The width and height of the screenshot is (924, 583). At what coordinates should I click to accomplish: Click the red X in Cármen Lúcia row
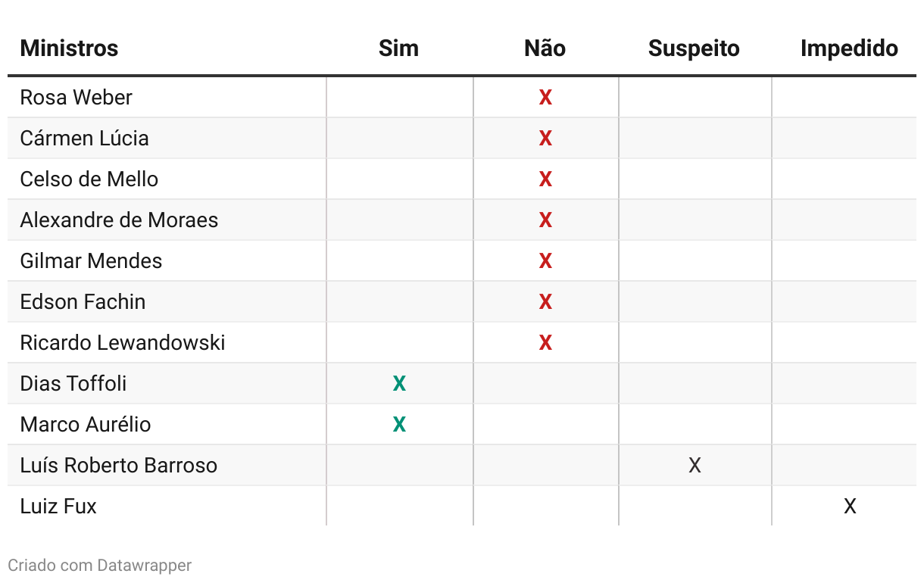pos(545,138)
